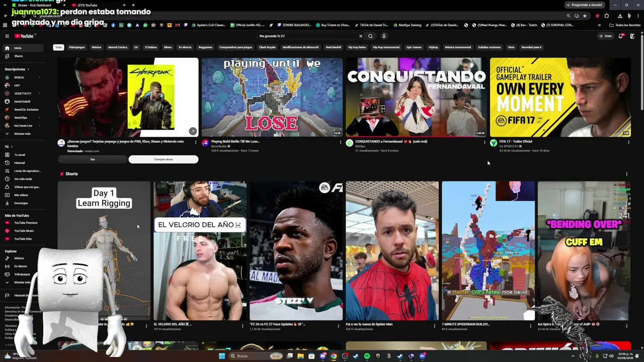The height and width of the screenshot is (362, 644).
Task: Open David Dobrik subscription channel
Action: [x=23, y=102]
